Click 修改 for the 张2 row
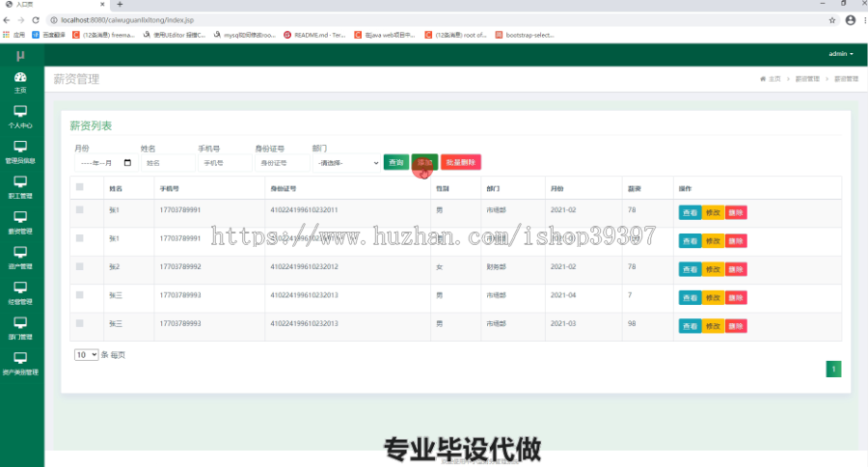The height and width of the screenshot is (467, 868). click(713, 269)
